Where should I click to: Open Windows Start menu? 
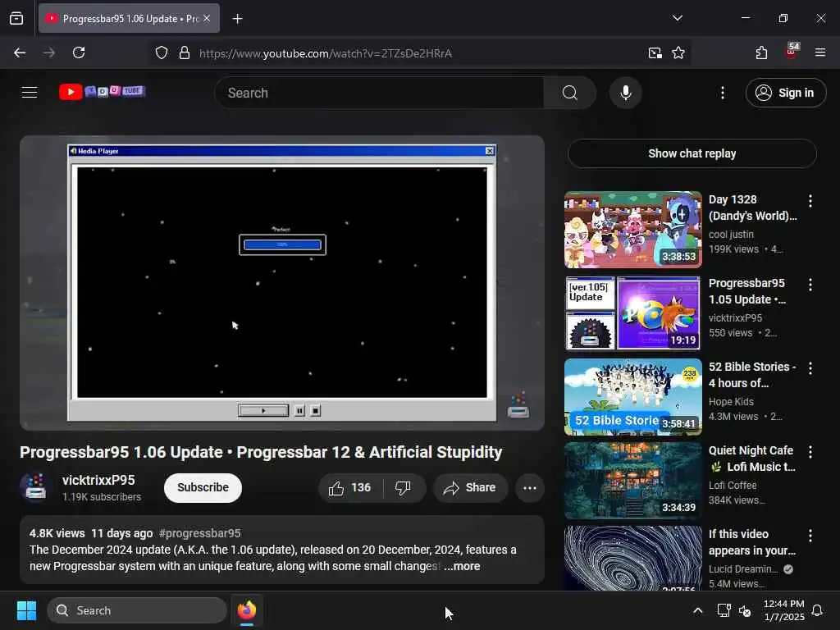point(26,610)
